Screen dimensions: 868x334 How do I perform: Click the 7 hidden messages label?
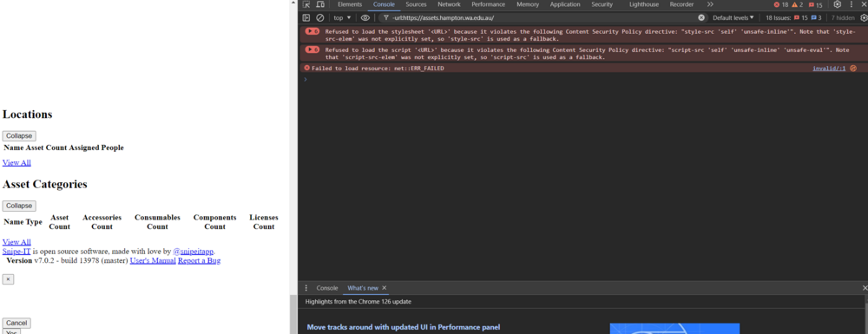click(x=843, y=17)
